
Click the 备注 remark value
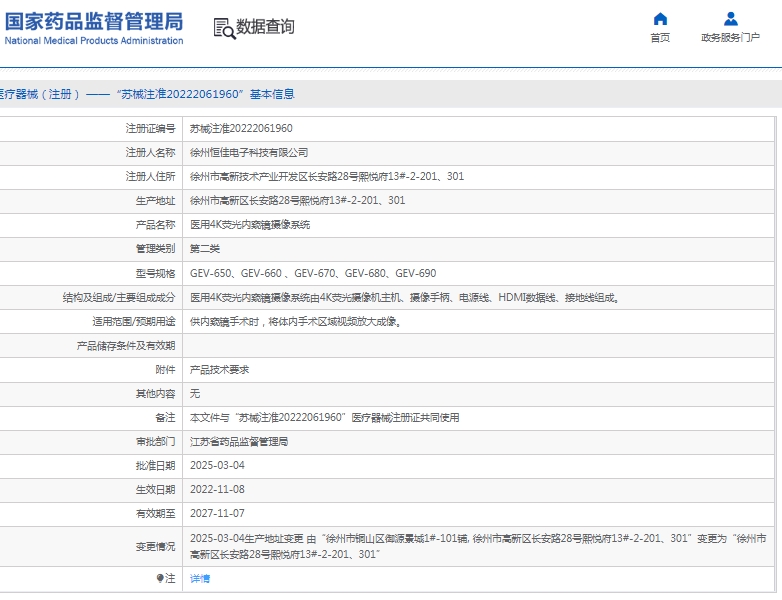[325, 417]
